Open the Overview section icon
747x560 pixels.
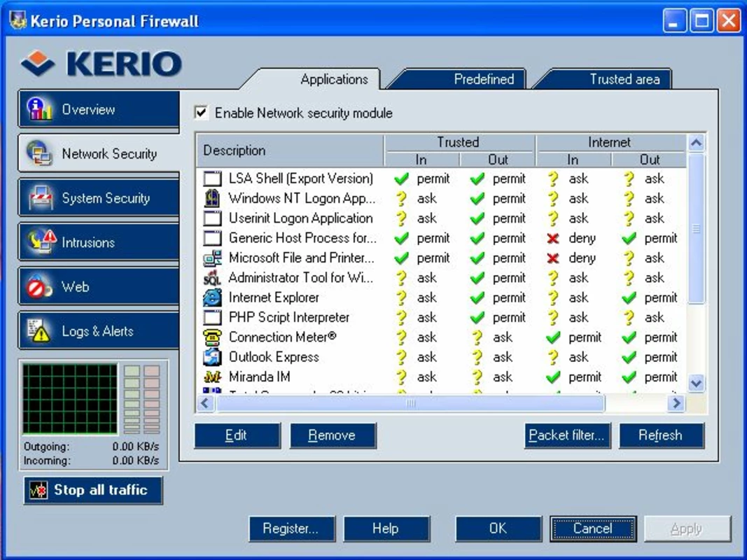pos(39,109)
